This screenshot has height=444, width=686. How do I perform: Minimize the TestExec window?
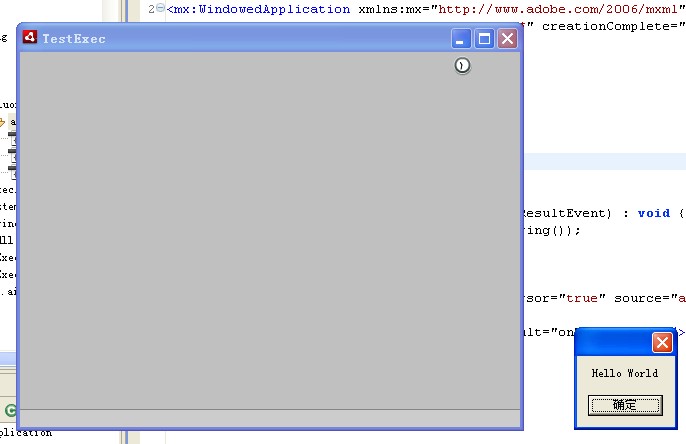[461, 38]
